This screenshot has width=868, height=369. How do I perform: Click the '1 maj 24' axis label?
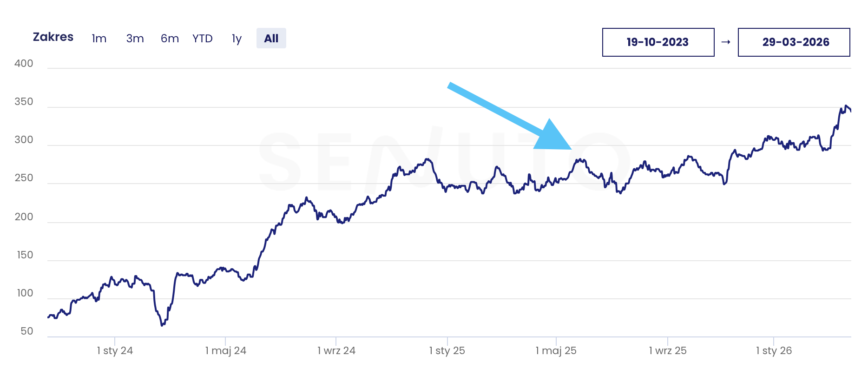coord(226,351)
